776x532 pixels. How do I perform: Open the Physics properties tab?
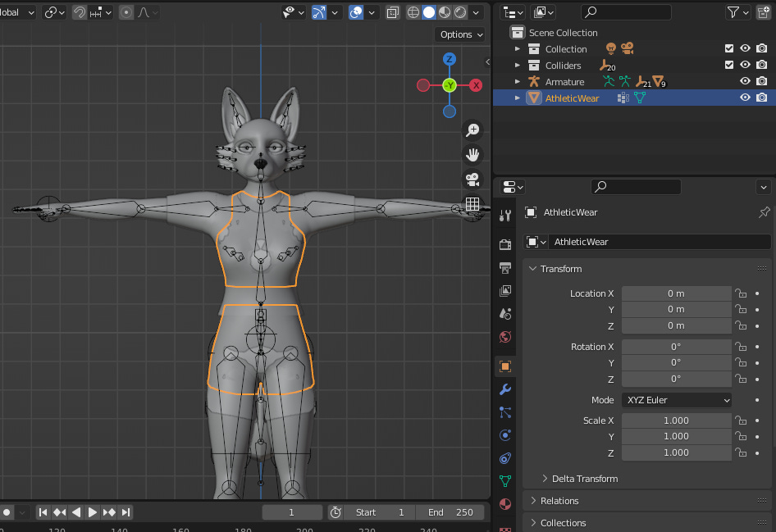(505, 435)
